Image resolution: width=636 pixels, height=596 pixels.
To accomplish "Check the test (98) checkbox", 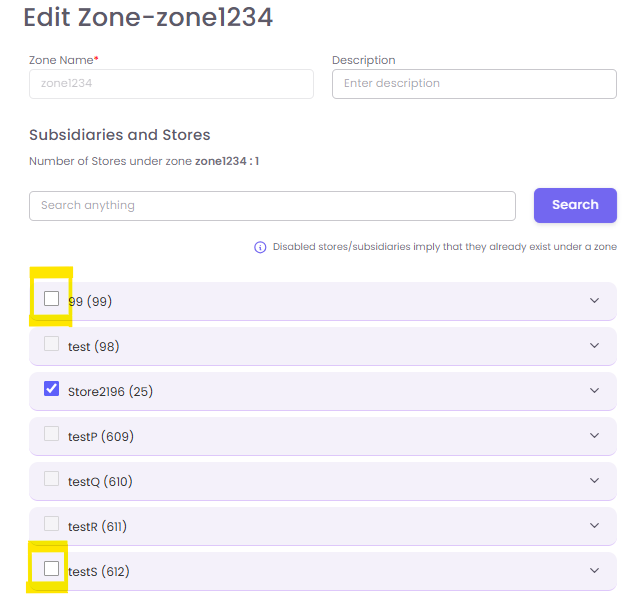I will 52,345.
